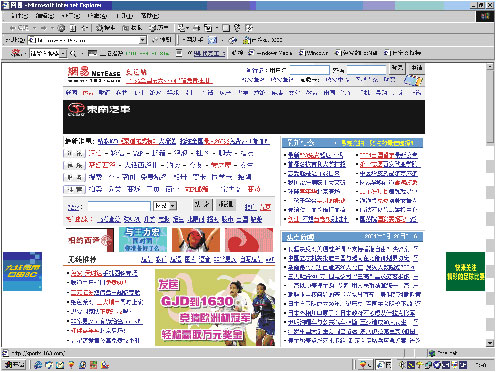The height and width of the screenshot is (372, 496).
Task: Open the Back button history dropdown arrow
Action: click(35, 28)
